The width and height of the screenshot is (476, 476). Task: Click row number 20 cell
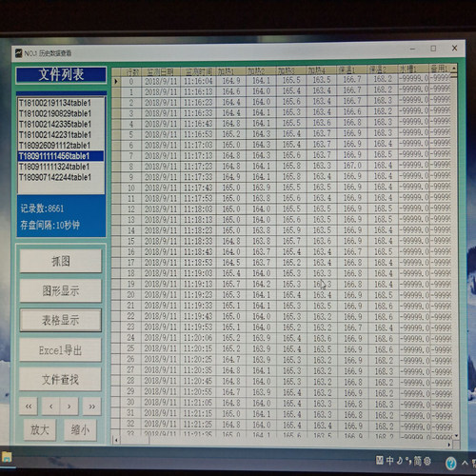(131, 295)
